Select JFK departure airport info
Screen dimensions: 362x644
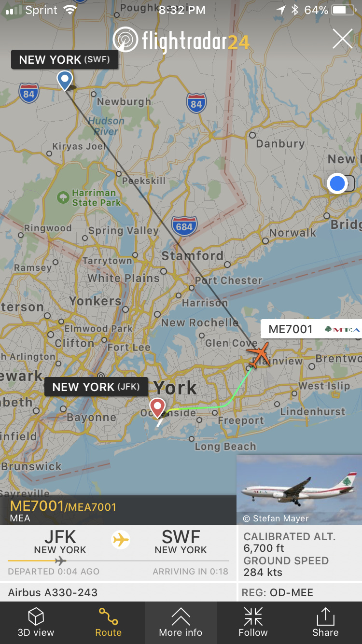point(60,542)
